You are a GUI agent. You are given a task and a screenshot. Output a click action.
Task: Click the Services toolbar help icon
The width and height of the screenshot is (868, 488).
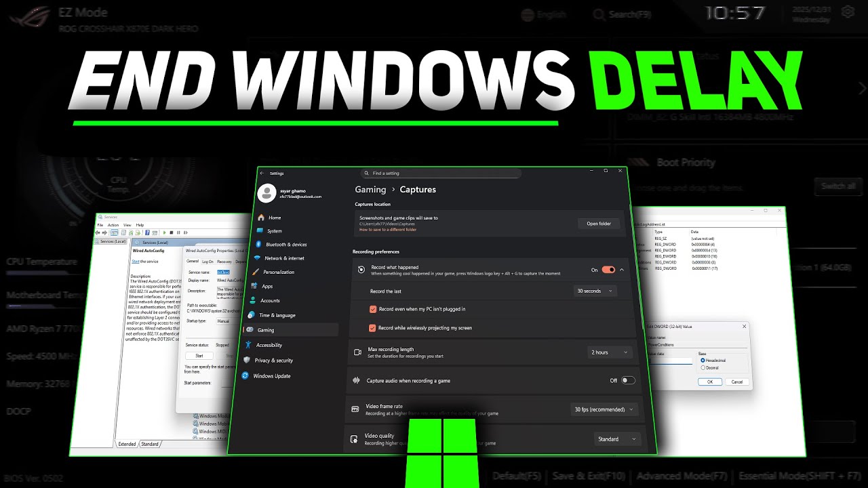tap(147, 232)
